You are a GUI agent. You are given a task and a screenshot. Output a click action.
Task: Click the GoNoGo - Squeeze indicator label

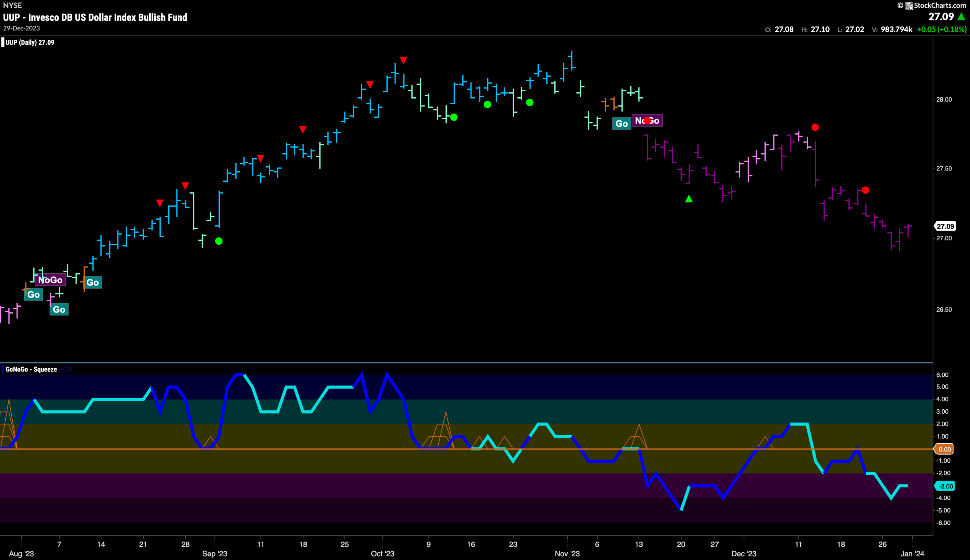31,369
